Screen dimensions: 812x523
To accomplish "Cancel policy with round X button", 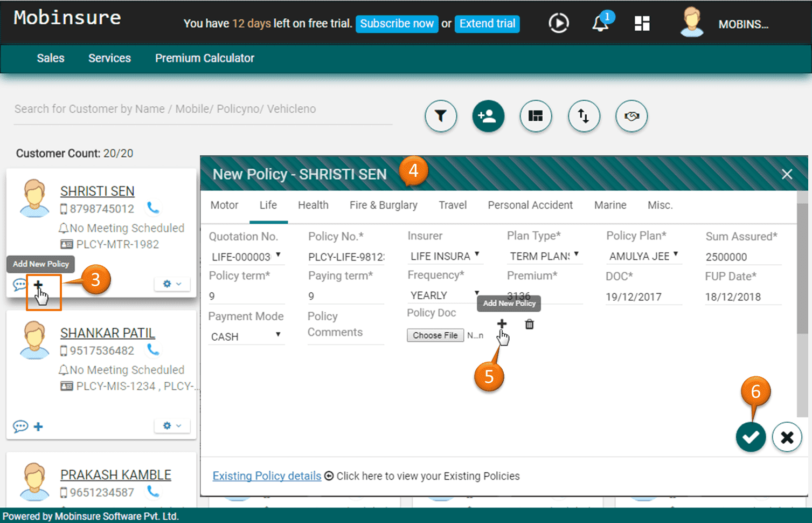I will 787,437.
